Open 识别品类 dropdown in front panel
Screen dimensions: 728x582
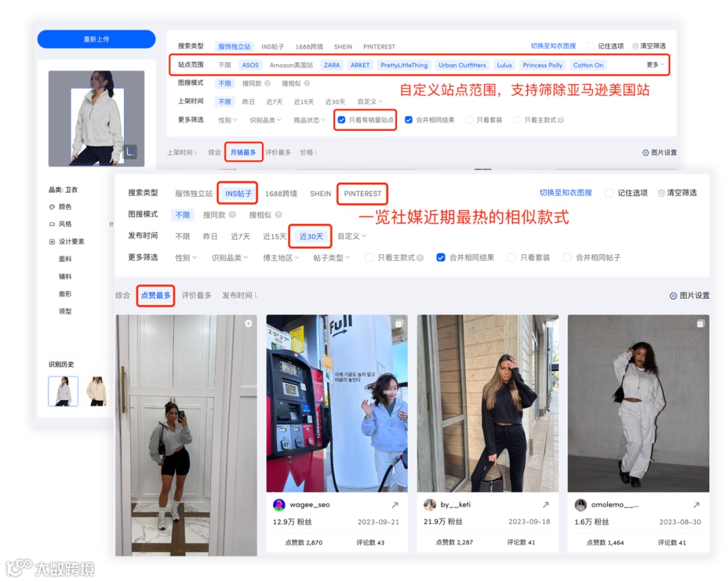230,258
